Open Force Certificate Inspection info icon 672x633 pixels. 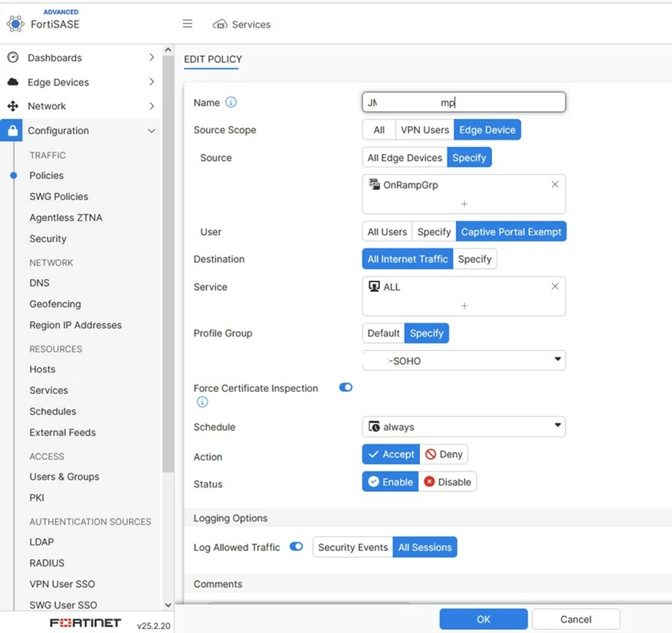[202, 402]
